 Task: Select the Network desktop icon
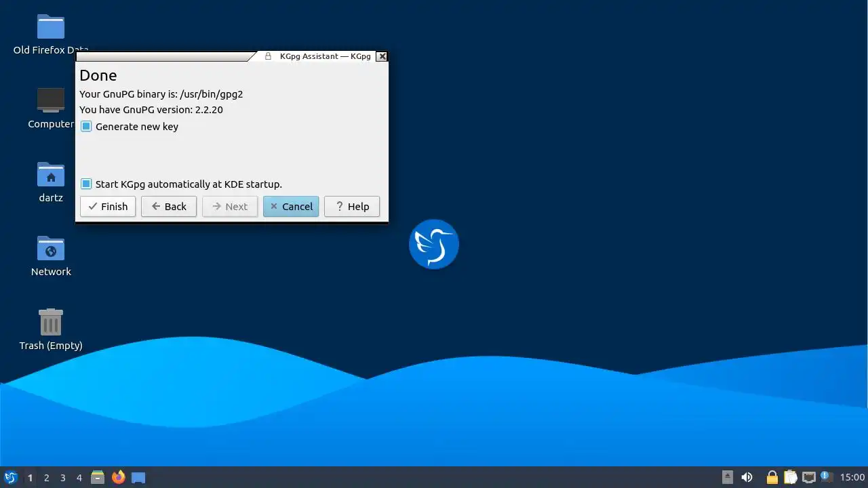(x=51, y=249)
